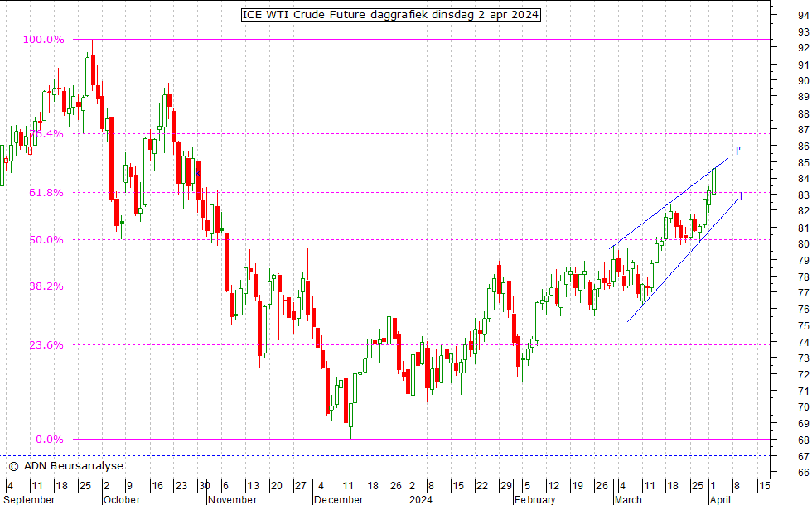This screenshot has height=505, width=812.
Task: Click price 75 on the right axis
Action: [803, 325]
